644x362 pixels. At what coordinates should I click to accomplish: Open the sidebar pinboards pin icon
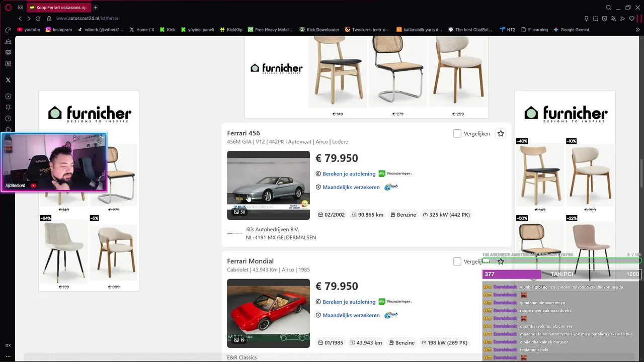[x=8, y=108]
